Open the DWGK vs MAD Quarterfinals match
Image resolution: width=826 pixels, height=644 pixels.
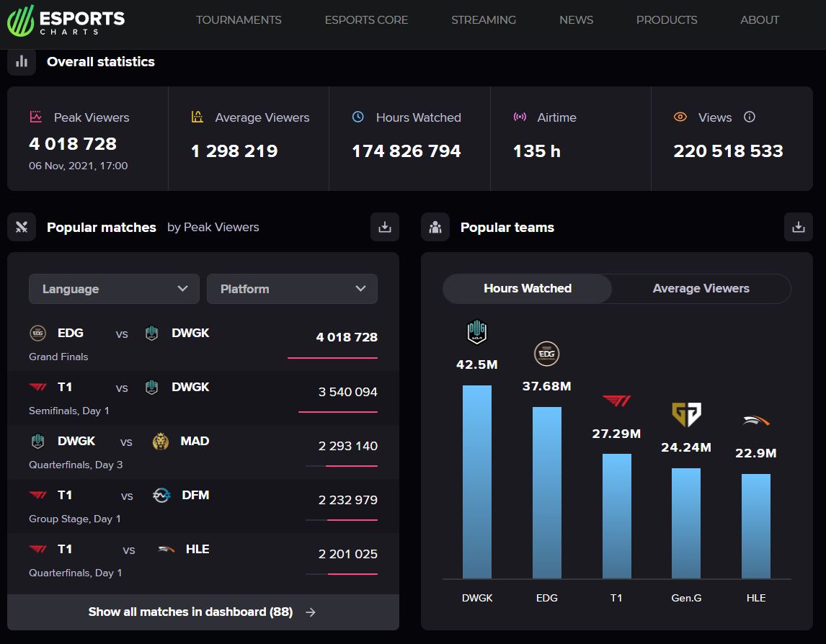tap(203, 452)
